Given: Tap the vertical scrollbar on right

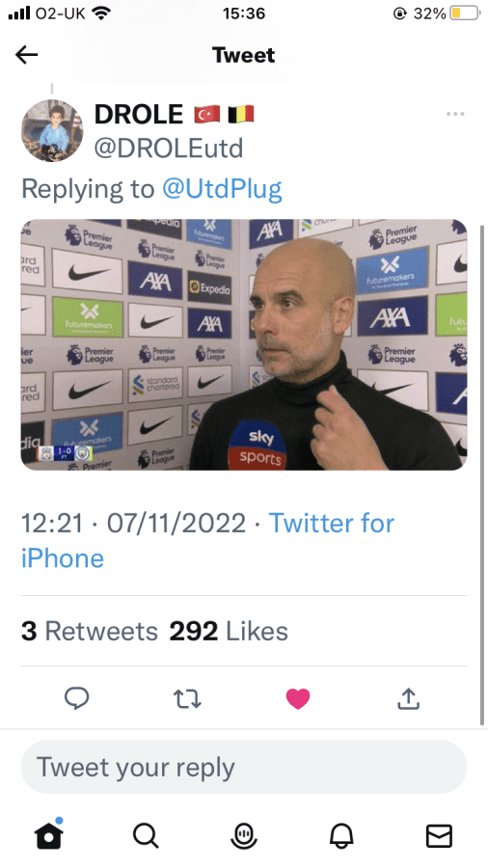Looking at the screenshot, I should click(x=481, y=475).
